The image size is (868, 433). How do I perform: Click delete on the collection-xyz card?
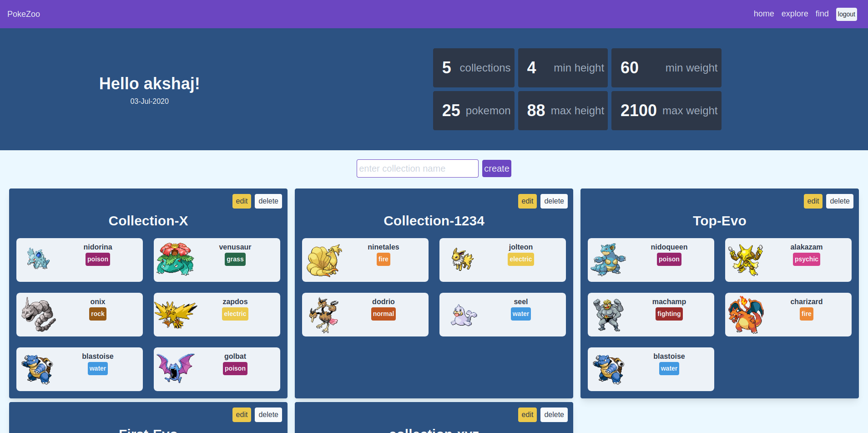pos(554,415)
